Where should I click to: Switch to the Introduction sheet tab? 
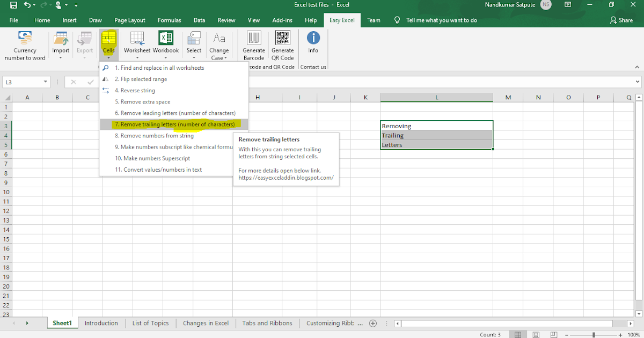pyautogui.click(x=101, y=323)
